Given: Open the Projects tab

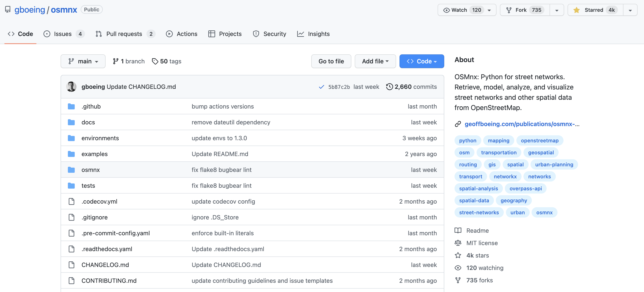Looking at the screenshot, I should (x=225, y=34).
